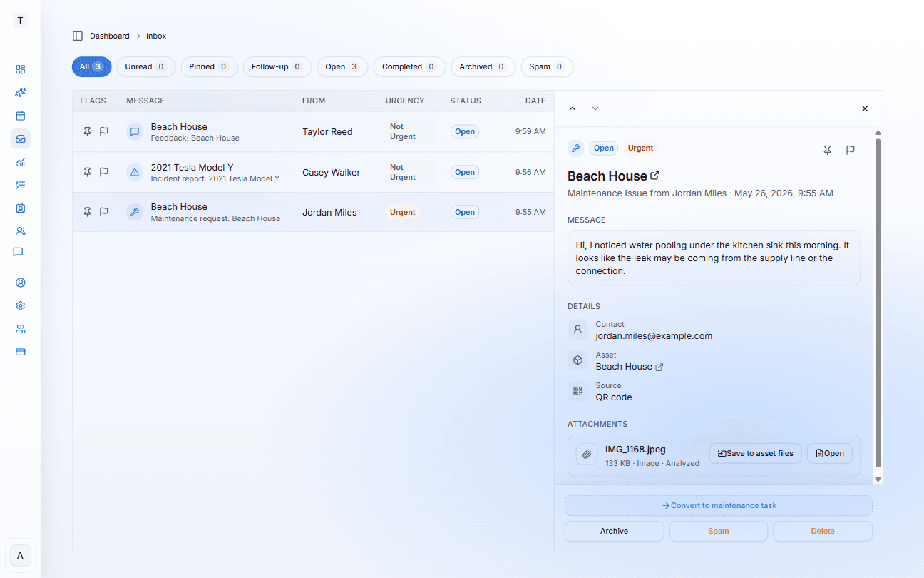
Task: Toggle pin in the detail panel header
Action: coord(827,150)
